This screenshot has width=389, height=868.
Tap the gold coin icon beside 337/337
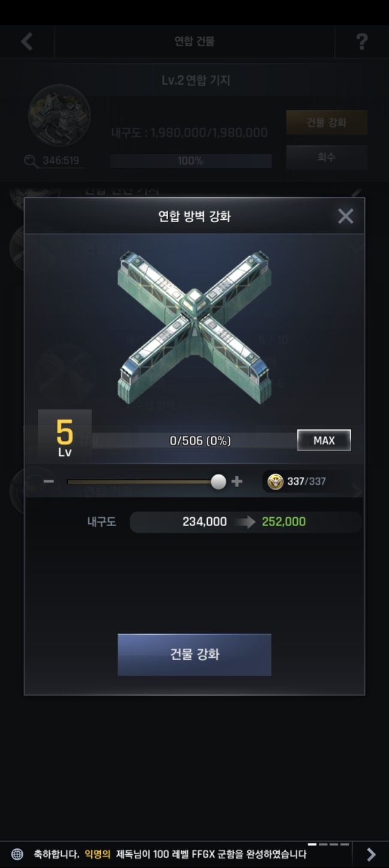click(276, 481)
